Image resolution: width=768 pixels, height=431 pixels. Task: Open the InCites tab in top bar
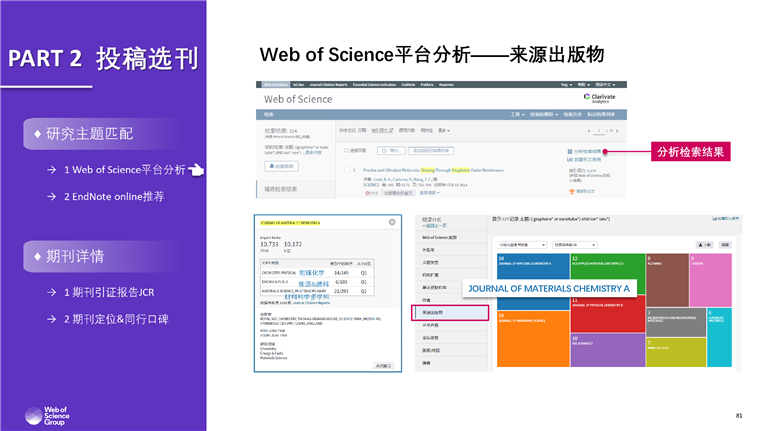[298, 85]
